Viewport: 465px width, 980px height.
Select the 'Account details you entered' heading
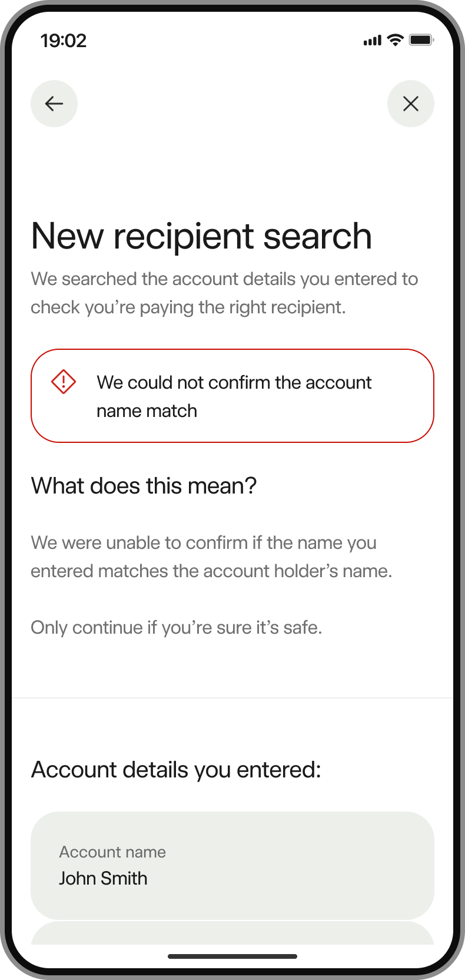[x=175, y=769]
